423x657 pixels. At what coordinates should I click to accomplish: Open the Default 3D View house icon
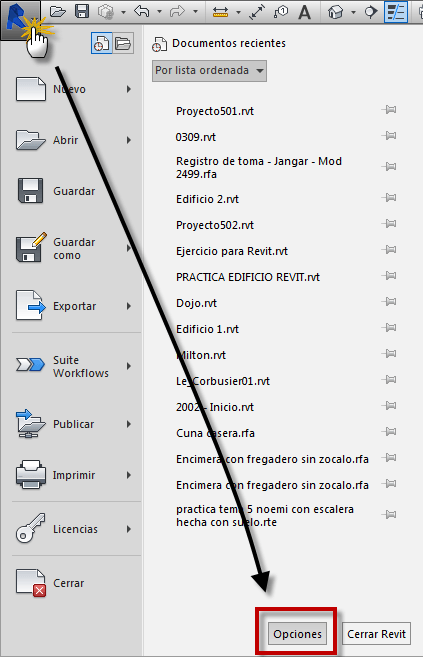[x=335, y=12]
